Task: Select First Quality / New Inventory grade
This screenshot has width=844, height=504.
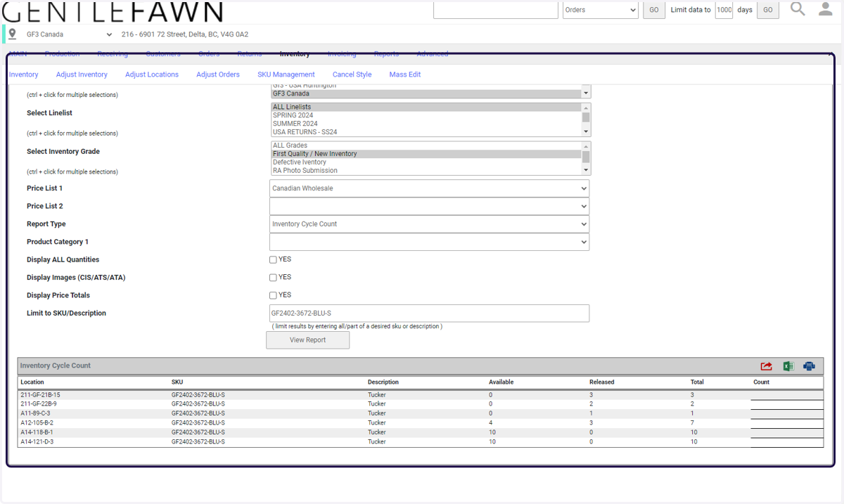Action: [x=426, y=154]
